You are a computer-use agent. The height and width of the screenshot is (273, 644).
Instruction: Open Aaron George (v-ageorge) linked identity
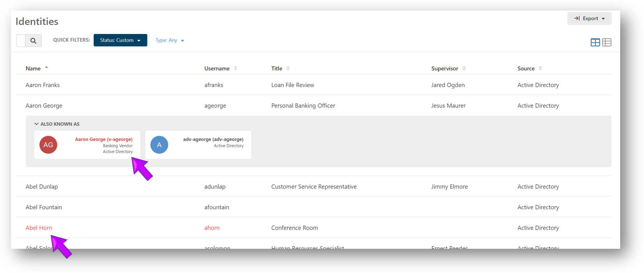tap(103, 139)
